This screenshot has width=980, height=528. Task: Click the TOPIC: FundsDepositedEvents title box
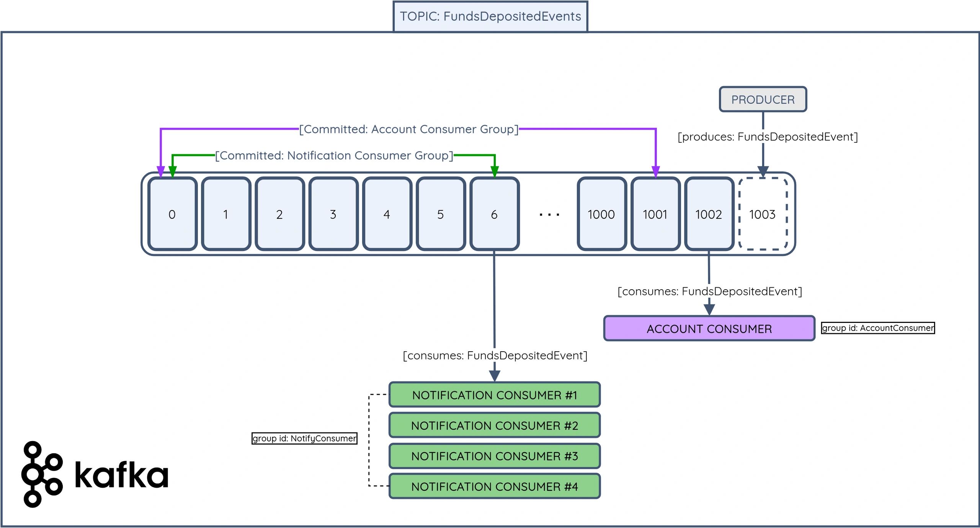click(490, 16)
